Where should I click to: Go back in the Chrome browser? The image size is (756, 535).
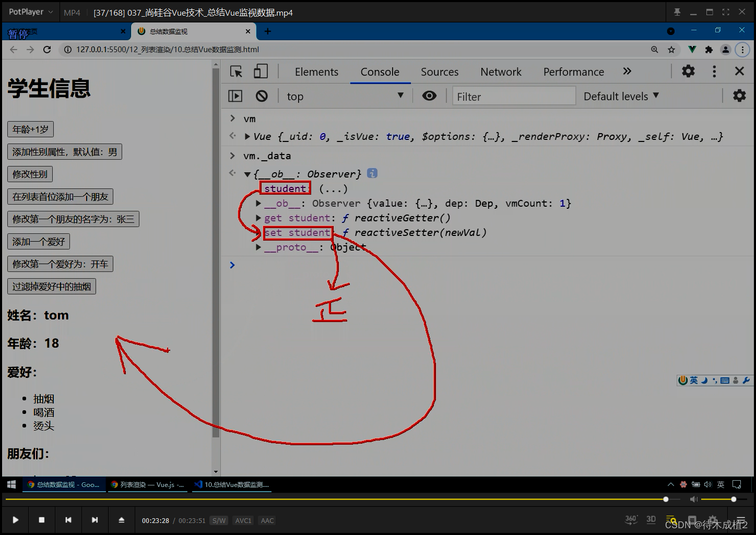(x=14, y=50)
